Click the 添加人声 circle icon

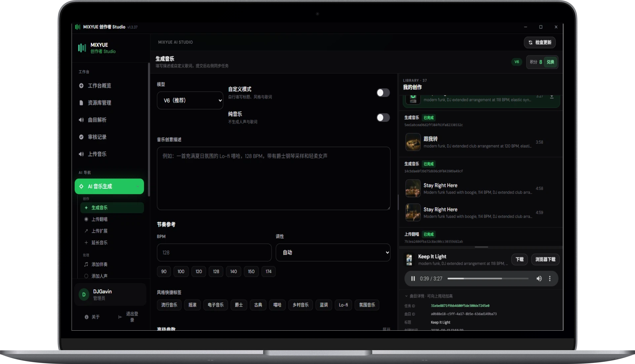86,276
